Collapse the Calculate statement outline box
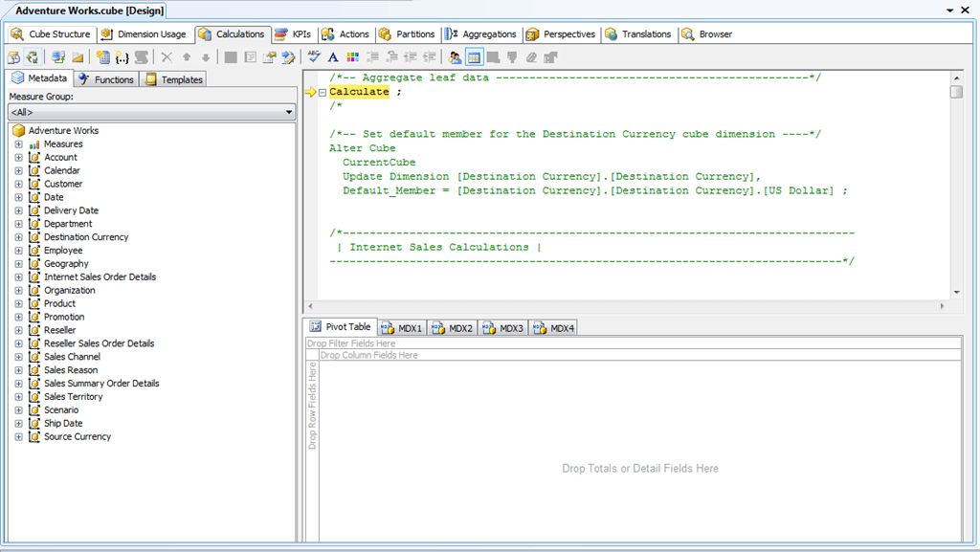The height and width of the screenshot is (552, 980). [x=323, y=93]
